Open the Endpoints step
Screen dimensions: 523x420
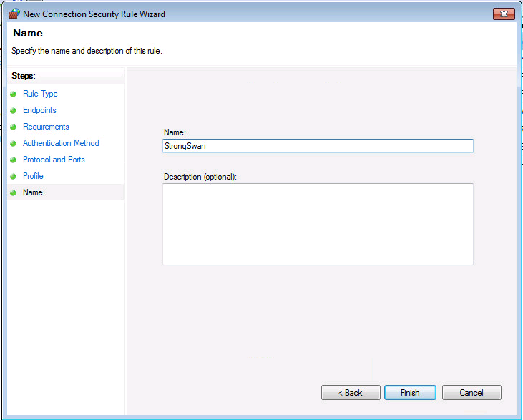click(39, 110)
